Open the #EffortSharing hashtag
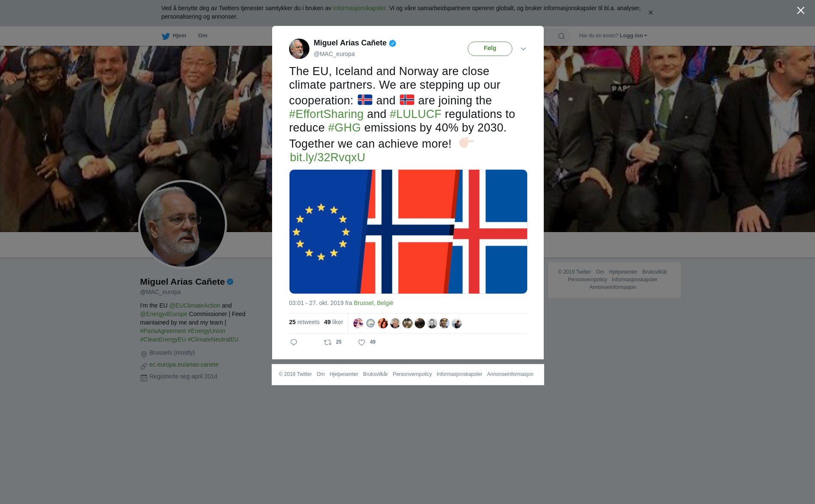Image resolution: width=815 pixels, height=504 pixels. 326,114
